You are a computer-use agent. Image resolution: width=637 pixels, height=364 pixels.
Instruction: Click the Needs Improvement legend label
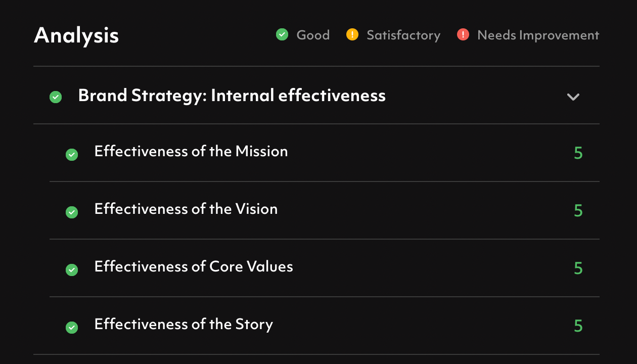pos(538,35)
